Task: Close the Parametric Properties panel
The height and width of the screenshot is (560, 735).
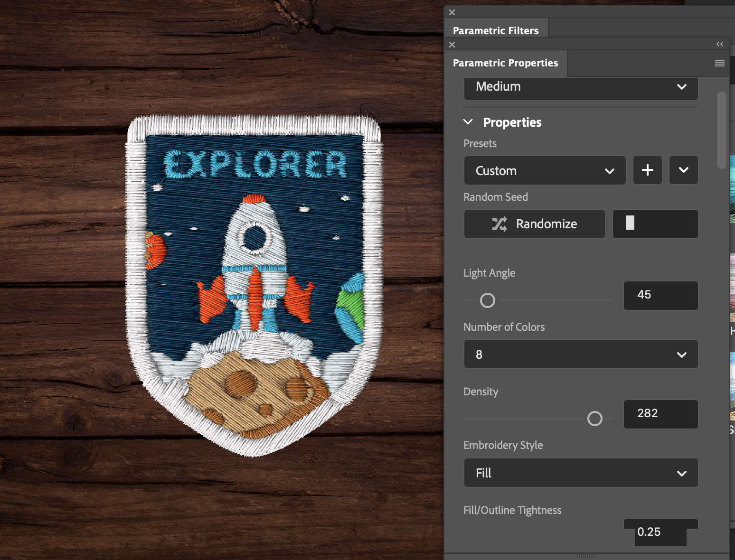Action: pyautogui.click(x=452, y=45)
